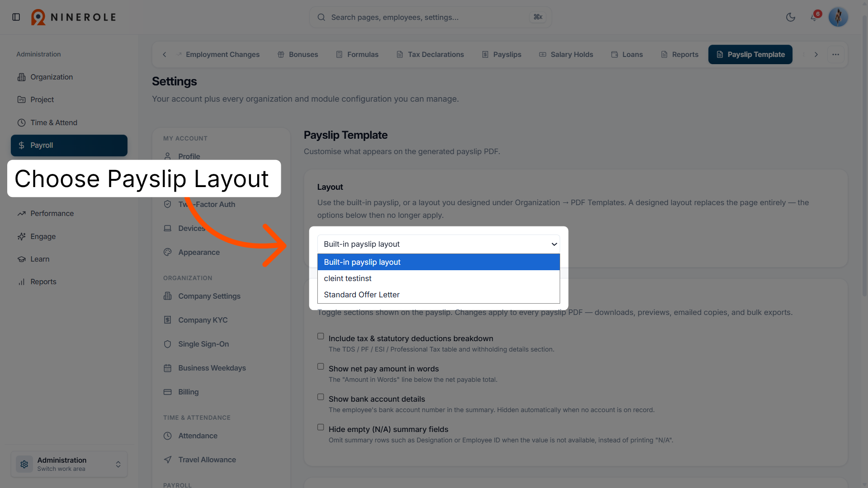Screen dimensions: 868x488
Task: Open the Employment Changes tab
Action: 218,55
